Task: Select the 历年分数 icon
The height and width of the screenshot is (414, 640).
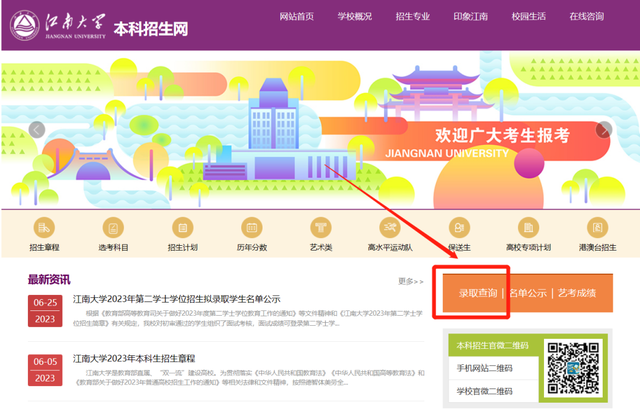Action: tap(251, 228)
